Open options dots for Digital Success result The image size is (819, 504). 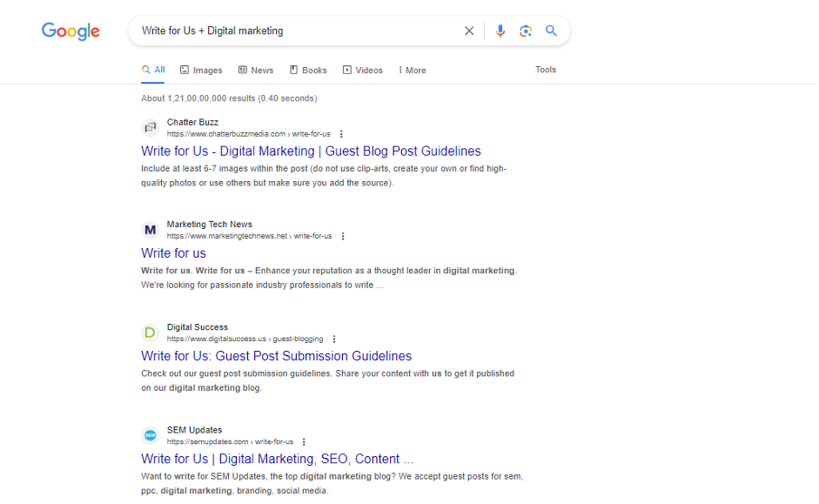(x=334, y=339)
